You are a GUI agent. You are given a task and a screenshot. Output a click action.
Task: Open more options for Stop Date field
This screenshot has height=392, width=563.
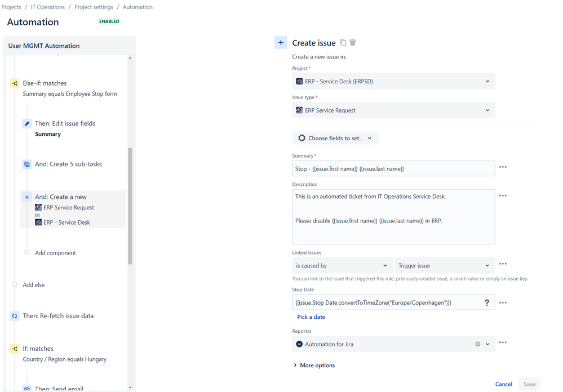[503, 302]
